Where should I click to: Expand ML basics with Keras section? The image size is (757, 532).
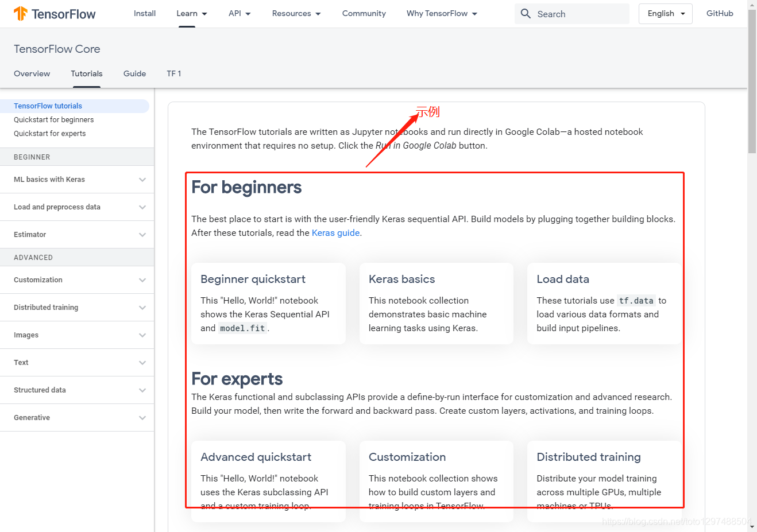77,180
